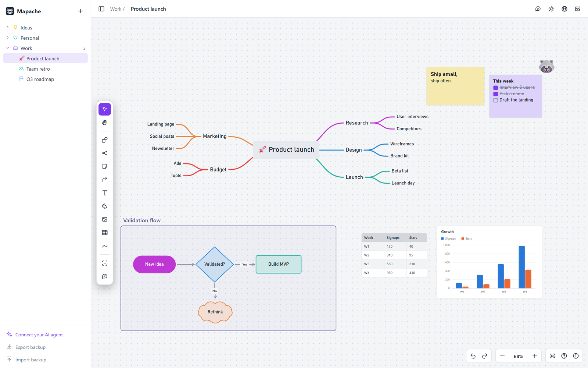Select the frame tool icon
The image size is (588, 368).
click(105, 263)
